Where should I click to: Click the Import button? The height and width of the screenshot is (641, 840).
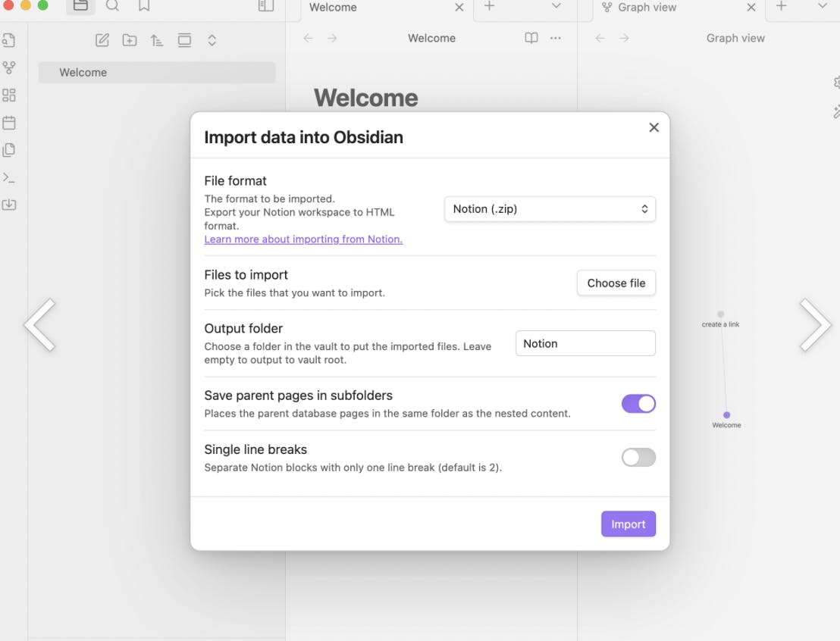coord(628,524)
